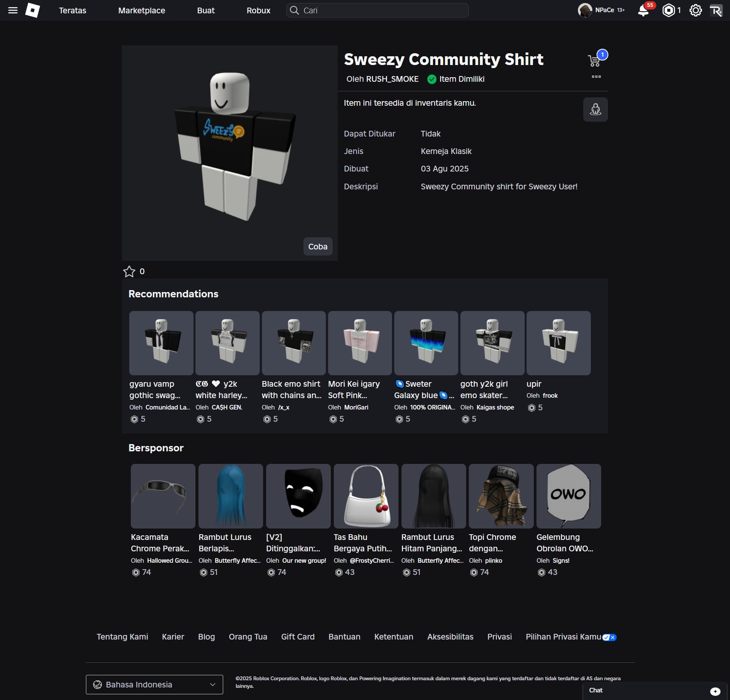The width and height of the screenshot is (730, 700).
Task: Open the Marketplace menu item
Action: click(x=141, y=10)
